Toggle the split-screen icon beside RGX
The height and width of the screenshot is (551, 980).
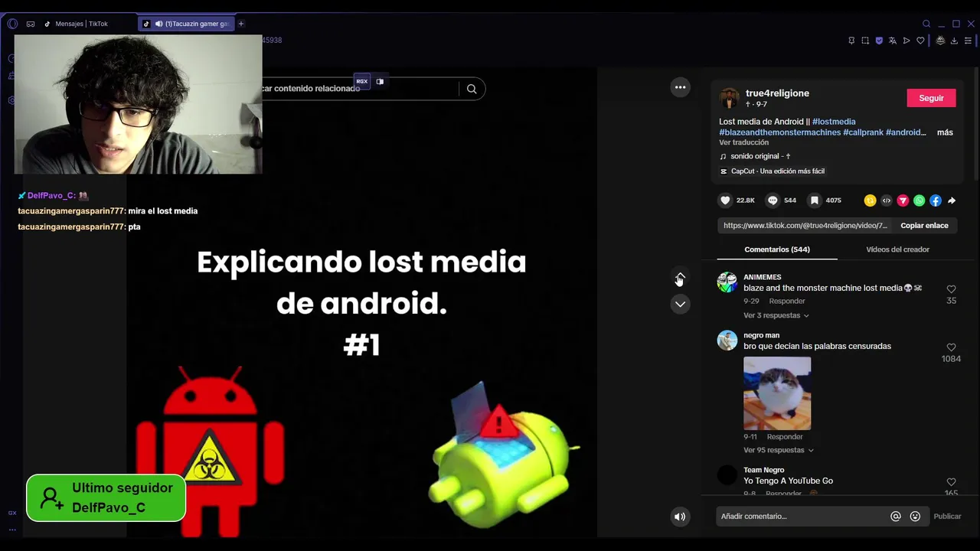click(380, 81)
